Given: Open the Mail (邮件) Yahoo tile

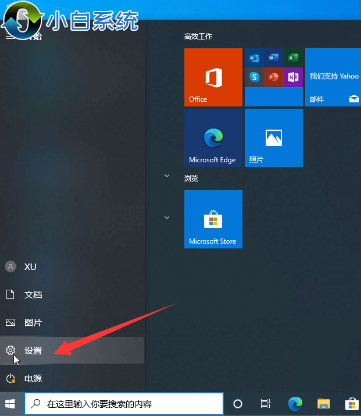Looking at the screenshot, I should (x=333, y=77).
